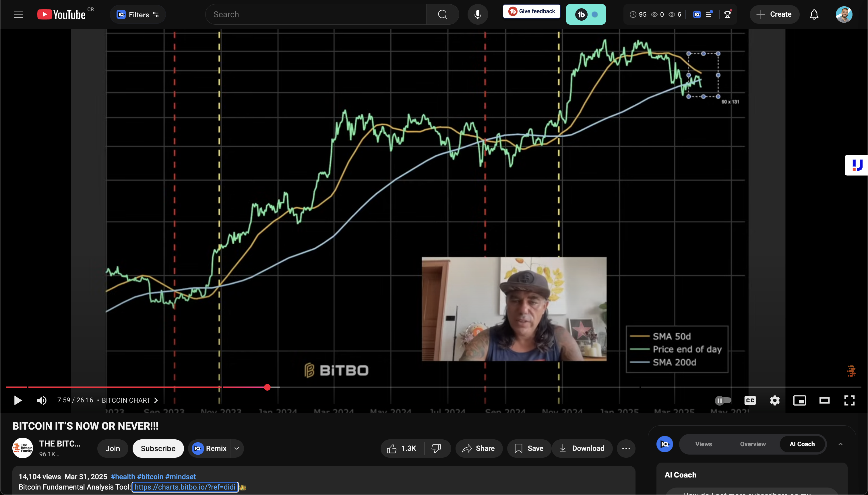Viewport: 868px width, 495px height.
Task: Click the AI Coach panel heading
Action: click(x=681, y=475)
